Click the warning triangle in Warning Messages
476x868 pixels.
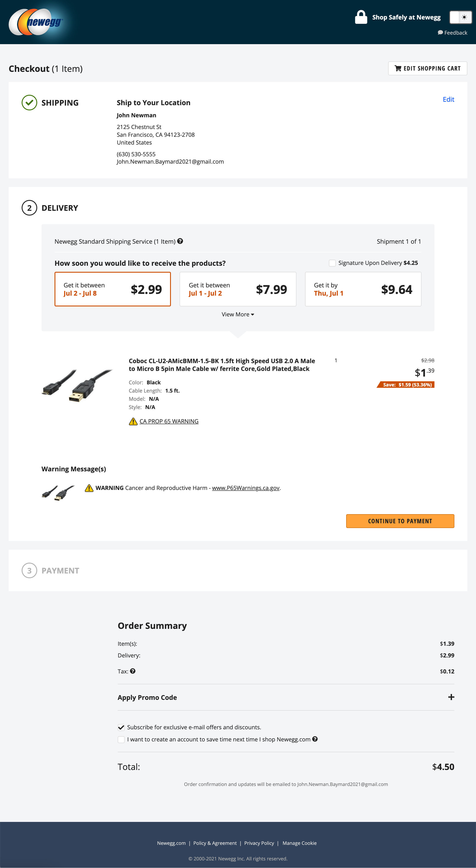(89, 488)
